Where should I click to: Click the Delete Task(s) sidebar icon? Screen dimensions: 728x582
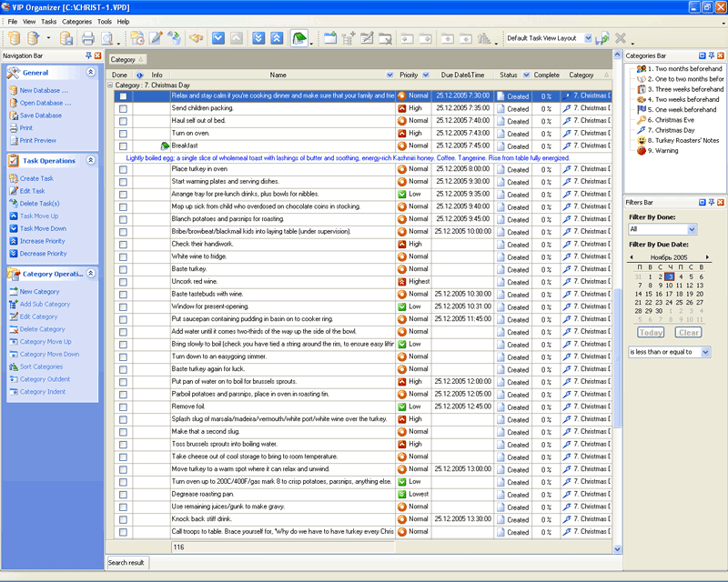(x=13, y=204)
